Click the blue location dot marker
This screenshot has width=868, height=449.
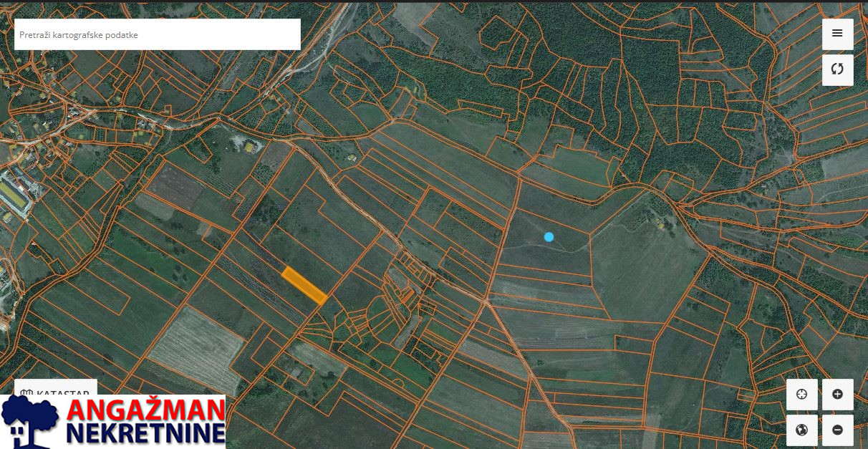[549, 237]
